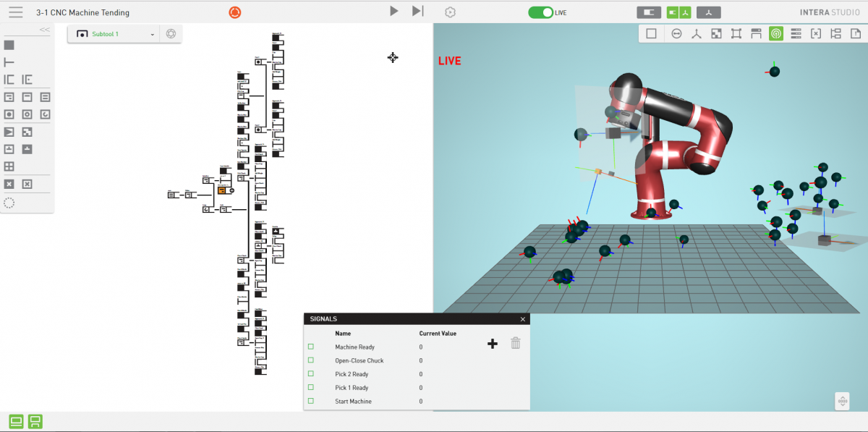Check the Machine Ready signal checkbox
The width and height of the screenshot is (868, 432).
point(311,347)
